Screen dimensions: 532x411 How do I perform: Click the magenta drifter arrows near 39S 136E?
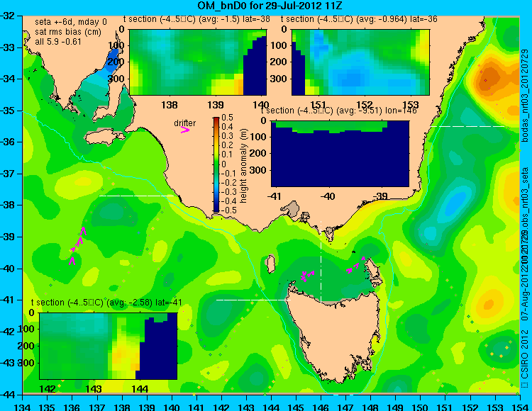pyautogui.click(x=78, y=246)
